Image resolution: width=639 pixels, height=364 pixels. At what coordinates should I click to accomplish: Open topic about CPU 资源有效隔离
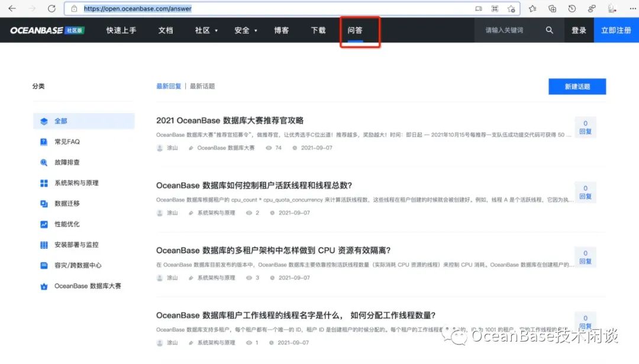pyautogui.click(x=273, y=251)
